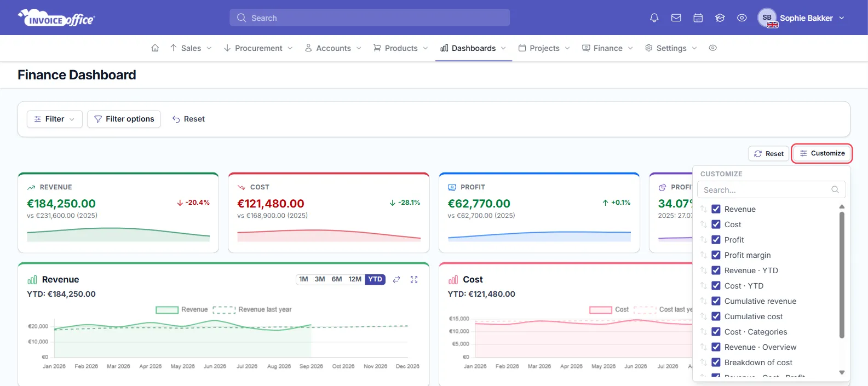Uncheck the Cost widget checkbox
868x386 pixels.
tap(716, 224)
